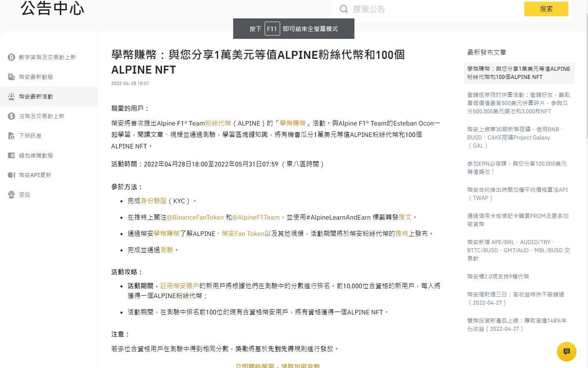Click the 最新發布文章 sidebar heading

pyautogui.click(x=487, y=52)
